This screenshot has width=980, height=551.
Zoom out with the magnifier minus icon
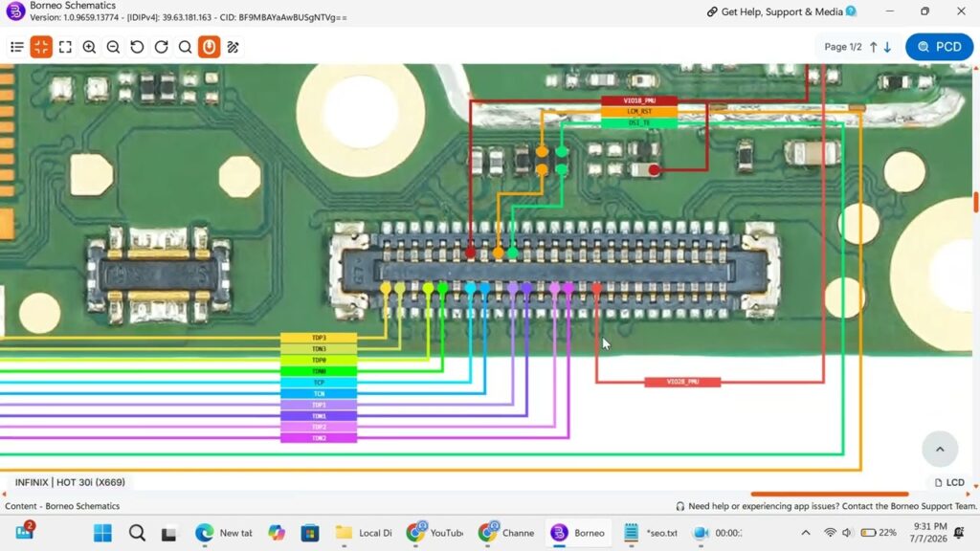tap(113, 47)
